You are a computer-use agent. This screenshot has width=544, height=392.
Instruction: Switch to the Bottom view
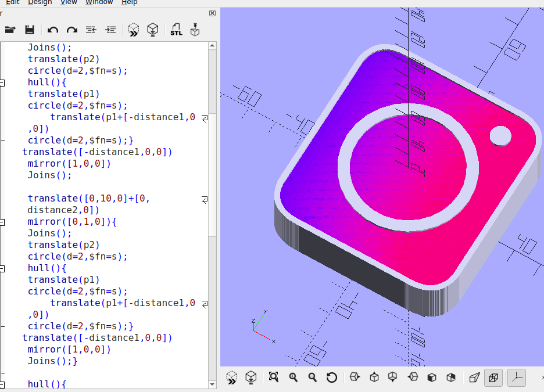[x=393, y=377]
